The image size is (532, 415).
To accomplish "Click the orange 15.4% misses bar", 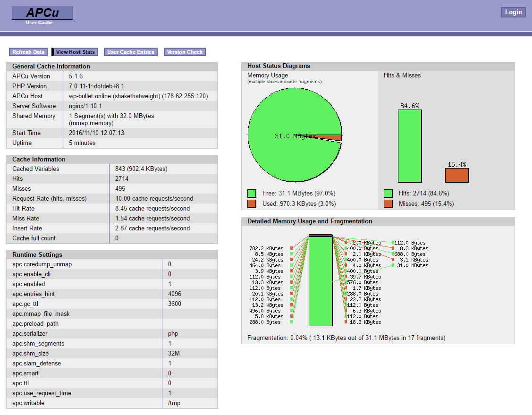I will click(x=457, y=176).
